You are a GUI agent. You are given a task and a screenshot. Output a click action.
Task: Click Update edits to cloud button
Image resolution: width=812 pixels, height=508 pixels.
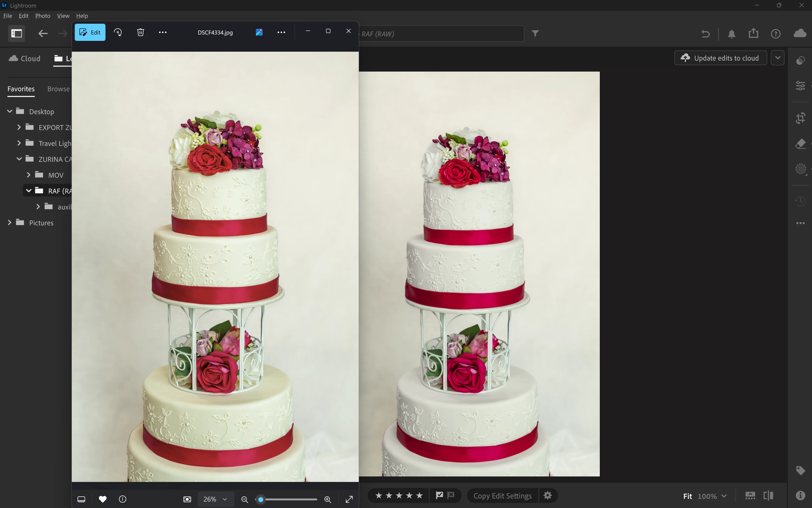(x=720, y=58)
